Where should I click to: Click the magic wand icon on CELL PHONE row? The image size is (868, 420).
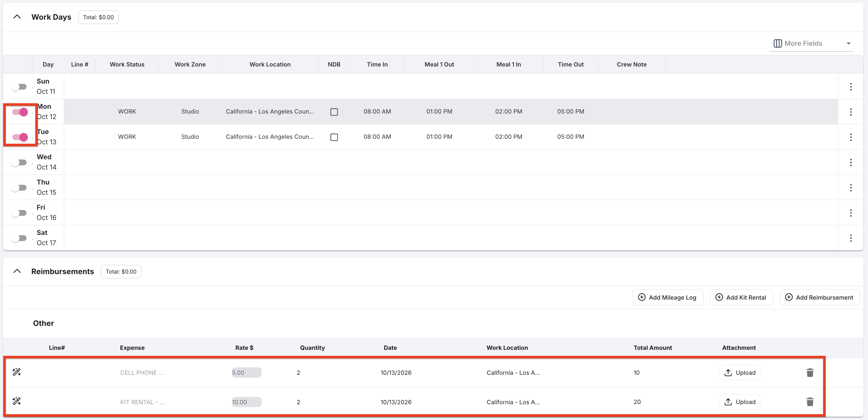click(x=17, y=372)
